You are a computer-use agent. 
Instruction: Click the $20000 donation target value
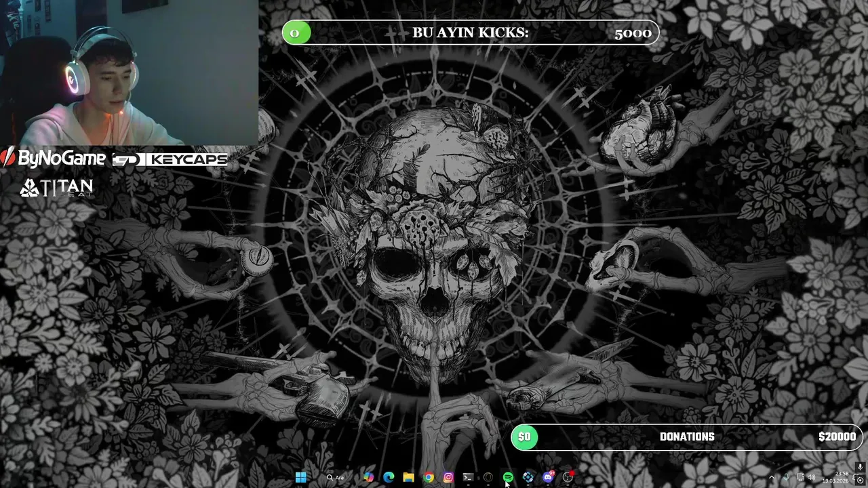click(x=837, y=436)
